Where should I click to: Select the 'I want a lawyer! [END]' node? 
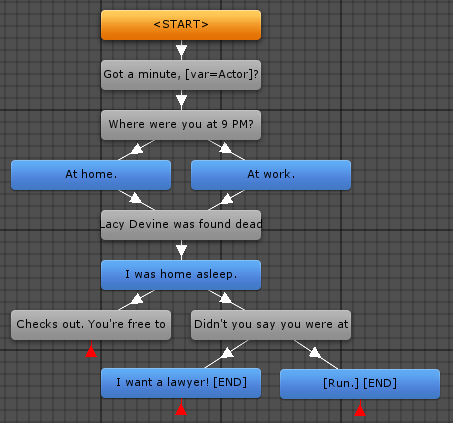pyautogui.click(x=181, y=383)
